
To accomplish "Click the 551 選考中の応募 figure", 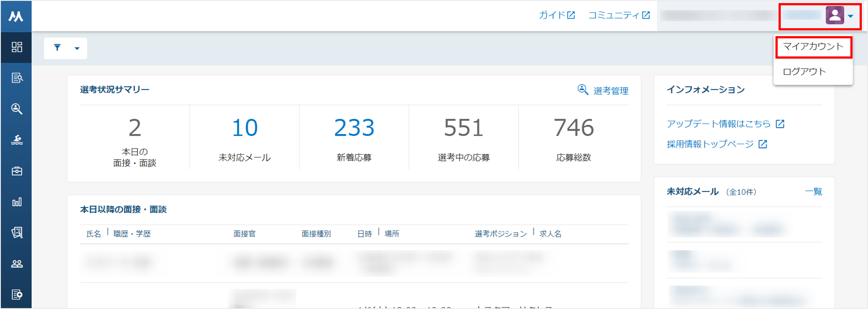I will click(x=464, y=128).
